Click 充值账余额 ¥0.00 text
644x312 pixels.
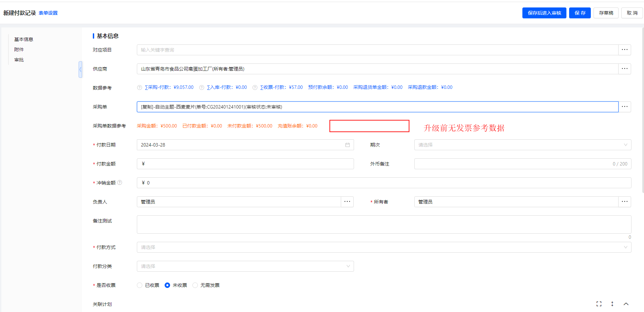point(297,126)
